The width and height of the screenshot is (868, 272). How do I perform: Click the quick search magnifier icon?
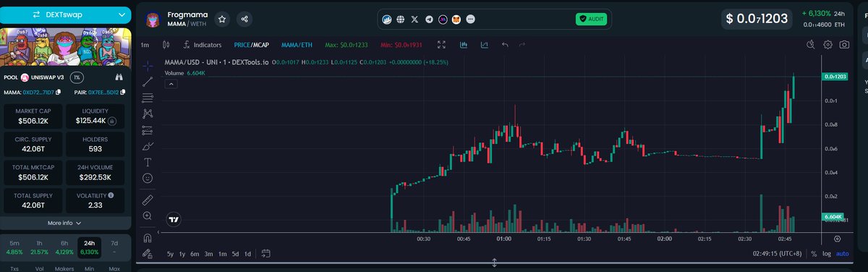click(x=812, y=45)
